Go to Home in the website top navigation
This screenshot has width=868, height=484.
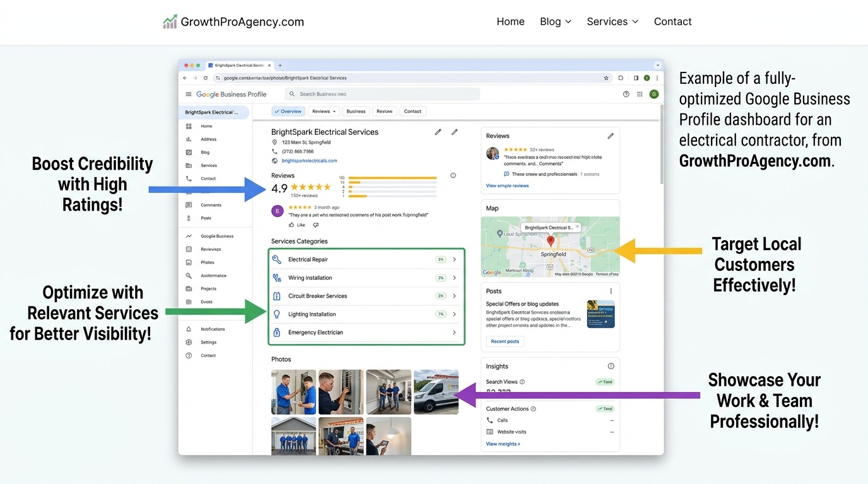coord(510,21)
